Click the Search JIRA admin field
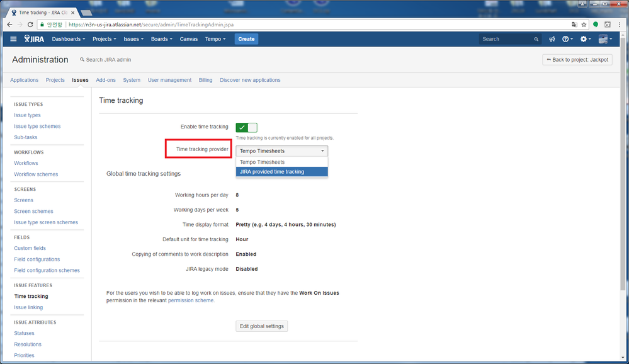 pos(106,60)
